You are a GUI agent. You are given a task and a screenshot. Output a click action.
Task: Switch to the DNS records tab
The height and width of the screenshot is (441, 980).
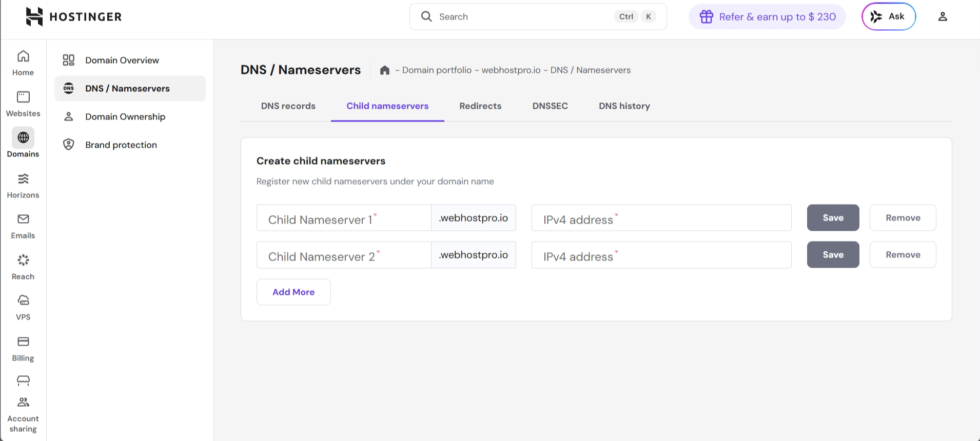click(288, 106)
